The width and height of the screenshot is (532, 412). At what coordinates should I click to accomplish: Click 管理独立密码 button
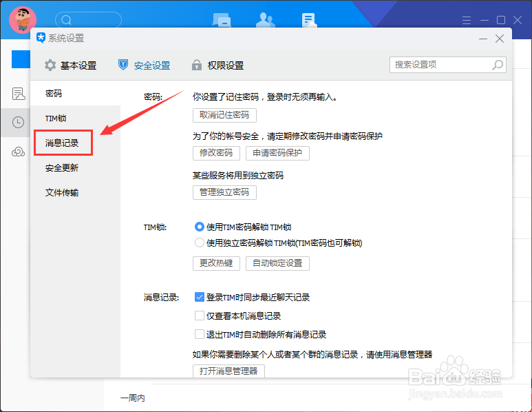(224, 192)
